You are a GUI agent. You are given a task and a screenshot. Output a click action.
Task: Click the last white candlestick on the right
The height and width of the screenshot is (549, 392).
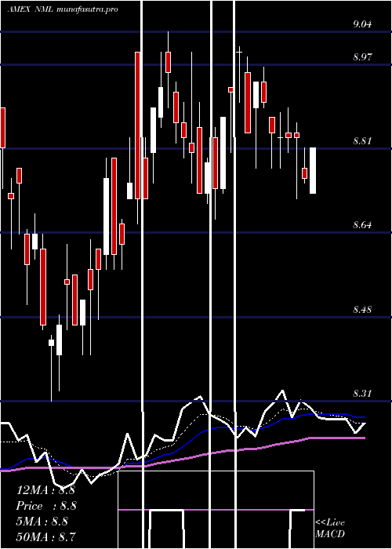tap(313, 170)
